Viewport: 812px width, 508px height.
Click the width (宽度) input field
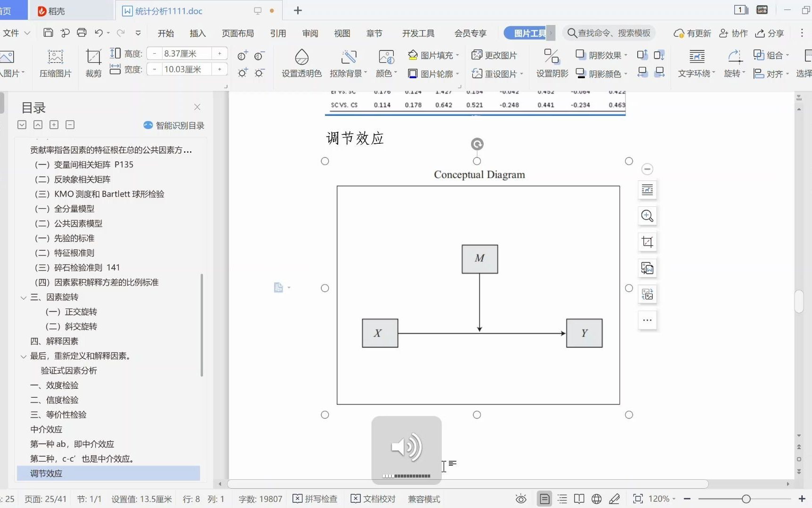pyautogui.click(x=187, y=69)
